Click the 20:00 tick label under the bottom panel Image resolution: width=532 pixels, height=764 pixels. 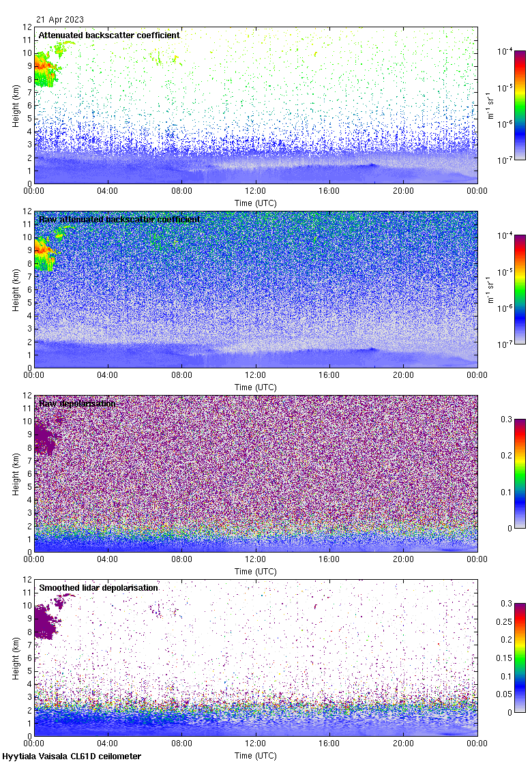(403, 744)
